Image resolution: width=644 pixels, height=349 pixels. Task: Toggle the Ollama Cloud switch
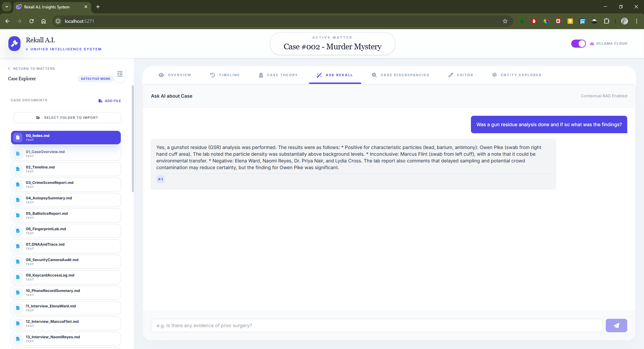click(x=578, y=43)
